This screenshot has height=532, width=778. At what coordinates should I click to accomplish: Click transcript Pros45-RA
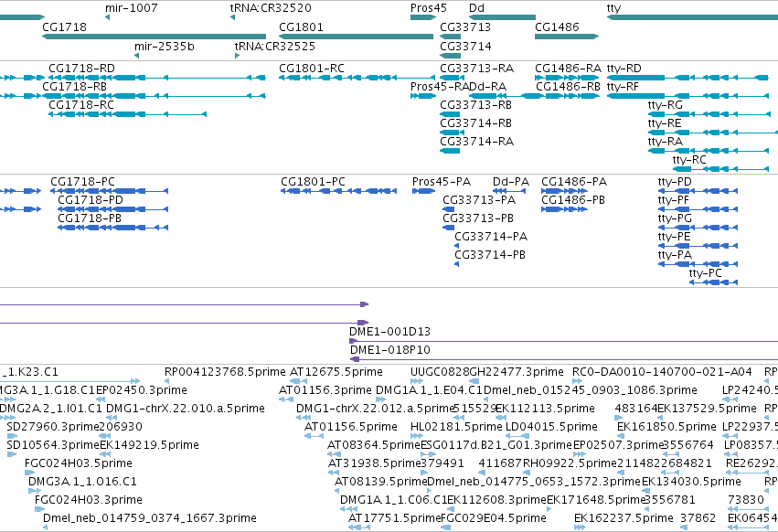click(422, 96)
